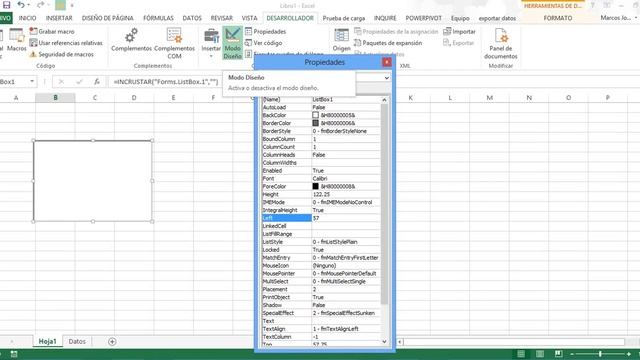Open the INSERTAR ribbon tab
This screenshot has height=360, width=640.
pyautogui.click(x=59, y=18)
